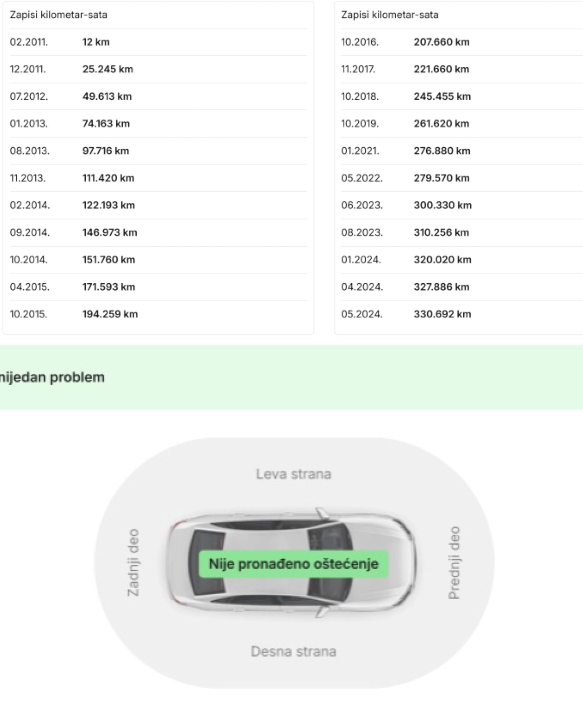Click the car's front hood in the diagram
This screenshot has height=728, width=583.
tap(382, 563)
